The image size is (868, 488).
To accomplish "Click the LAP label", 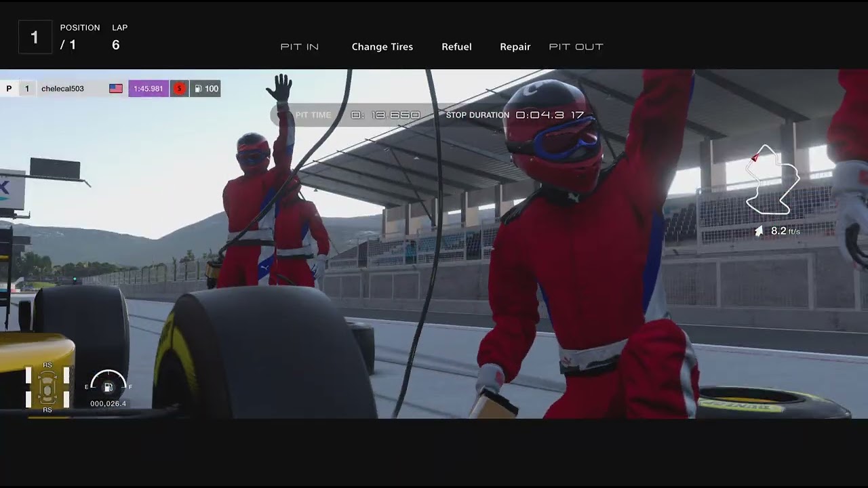I will pos(120,28).
